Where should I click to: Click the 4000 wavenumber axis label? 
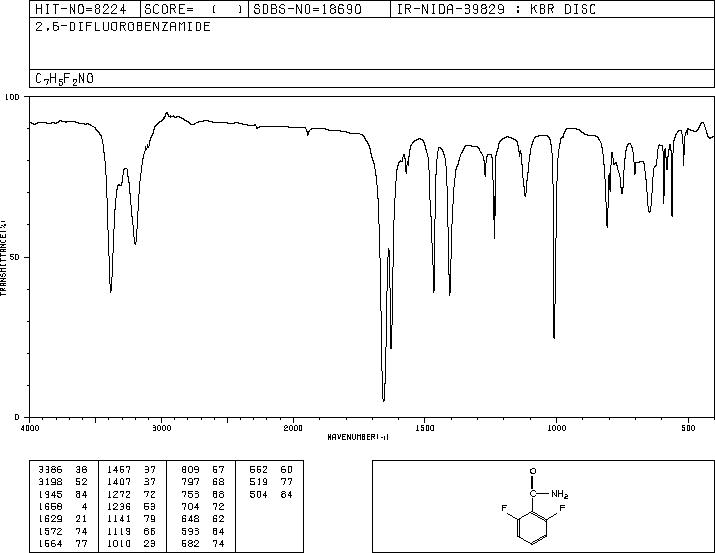[30, 428]
